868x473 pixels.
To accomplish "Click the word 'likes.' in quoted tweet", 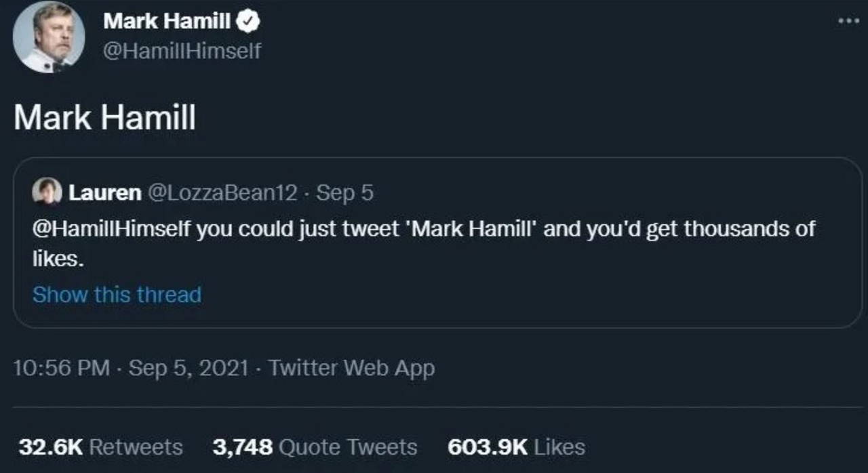I will point(58,260).
